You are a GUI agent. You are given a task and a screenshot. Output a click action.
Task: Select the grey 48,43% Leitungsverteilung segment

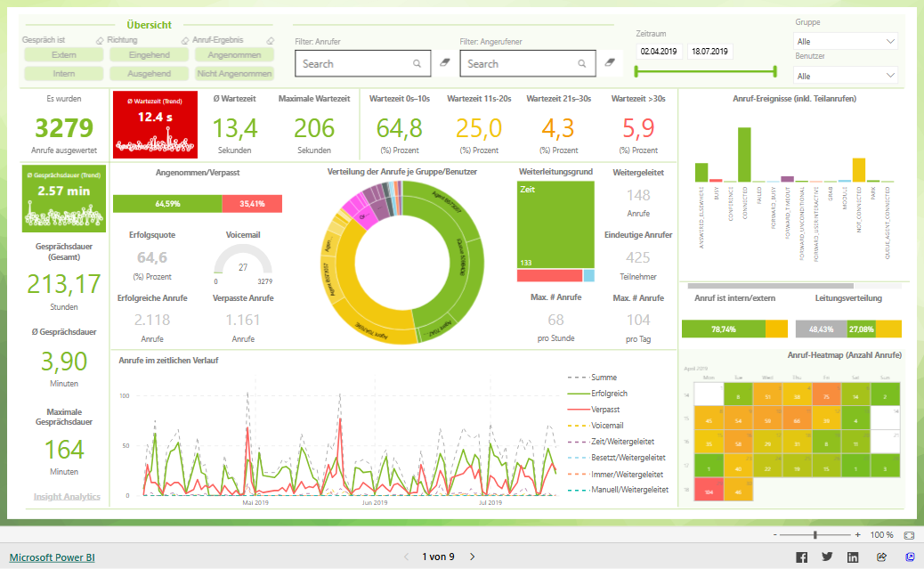tap(822, 329)
